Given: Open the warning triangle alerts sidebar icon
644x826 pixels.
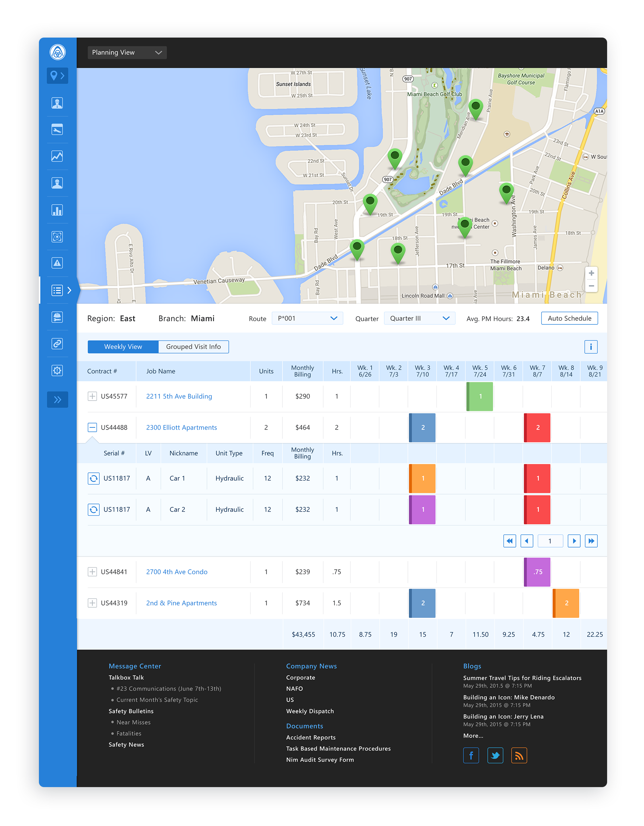Looking at the screenshot, I should tap(57, 263).
